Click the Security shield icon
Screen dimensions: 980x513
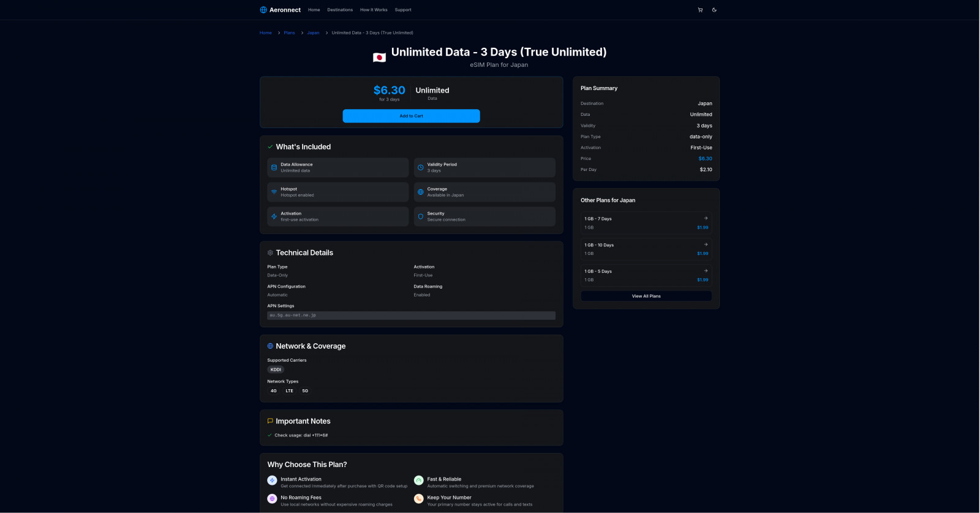point(420,216)
